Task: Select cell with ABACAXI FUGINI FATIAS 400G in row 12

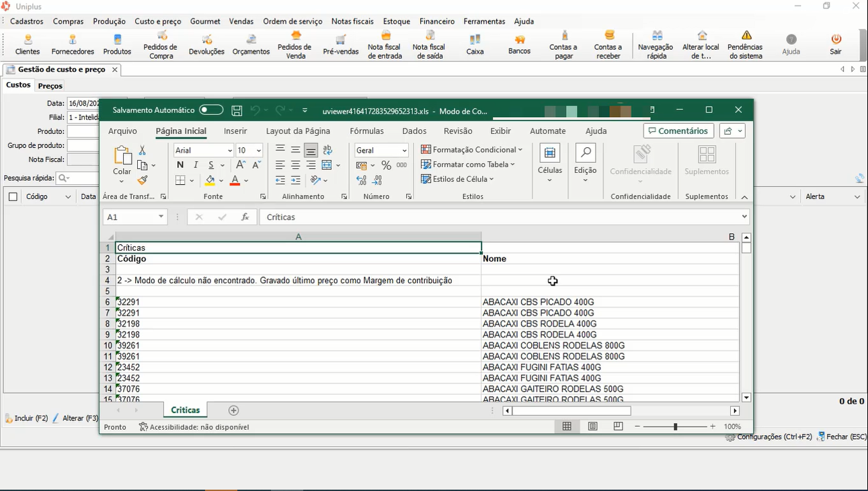Action: 610,367
